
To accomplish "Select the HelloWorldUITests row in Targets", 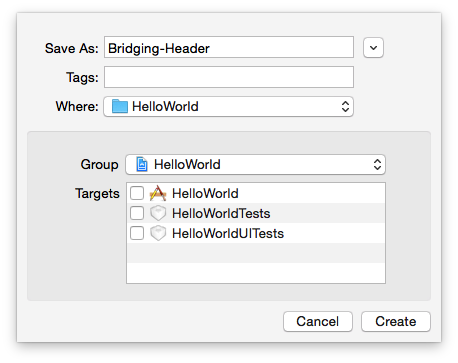I will [x=256, y=233].
